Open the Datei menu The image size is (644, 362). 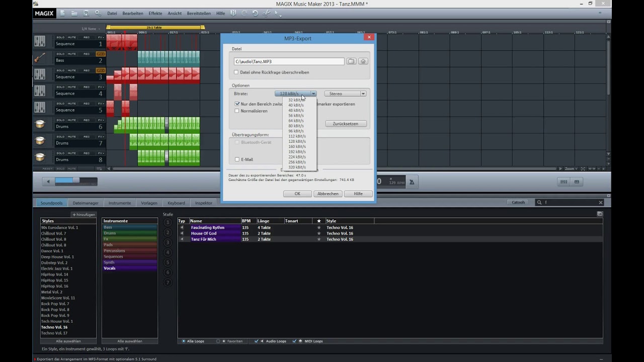[x=112, y=14]
